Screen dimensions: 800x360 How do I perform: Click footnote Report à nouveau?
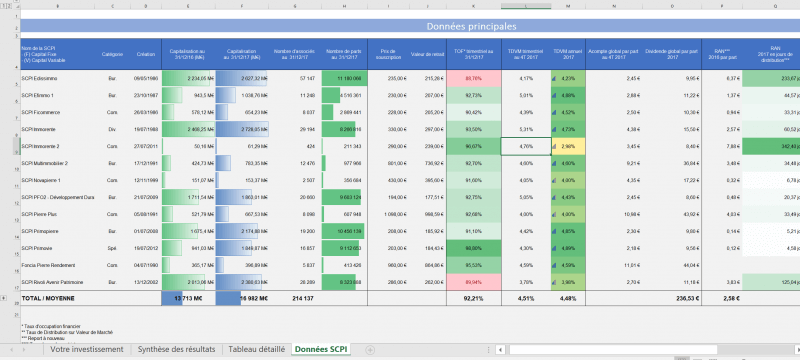(43, 338)
